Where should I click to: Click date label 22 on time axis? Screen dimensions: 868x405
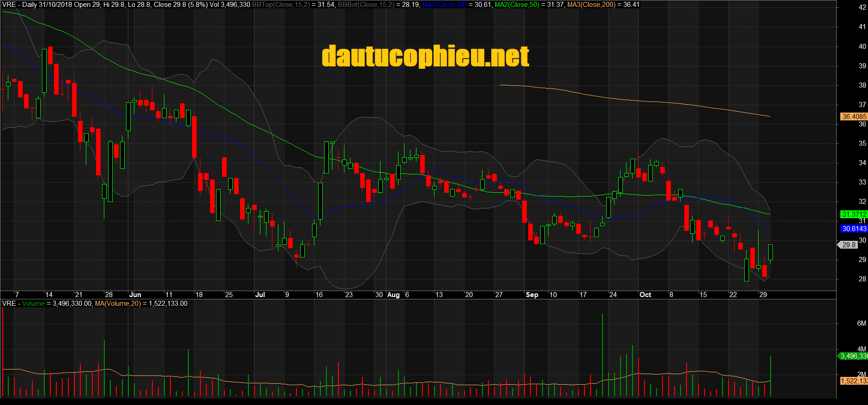click(x=733, y=295)
